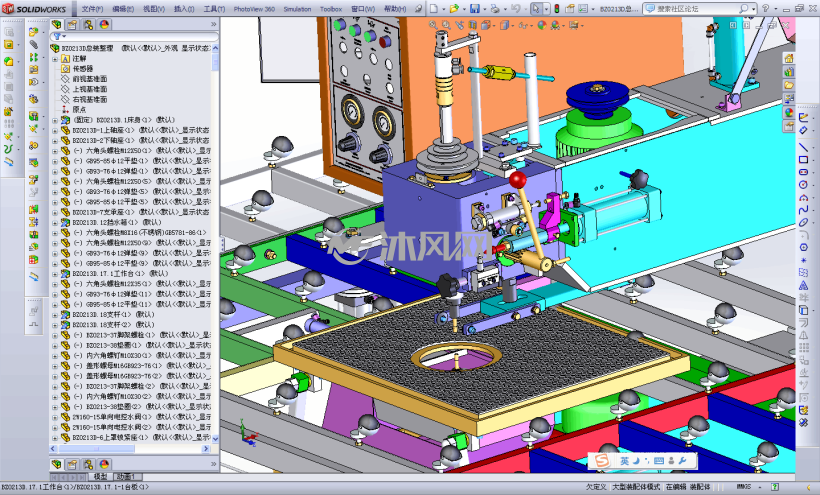
Task: Switch to the 模型 bottom tab
Action: point(100,477)
